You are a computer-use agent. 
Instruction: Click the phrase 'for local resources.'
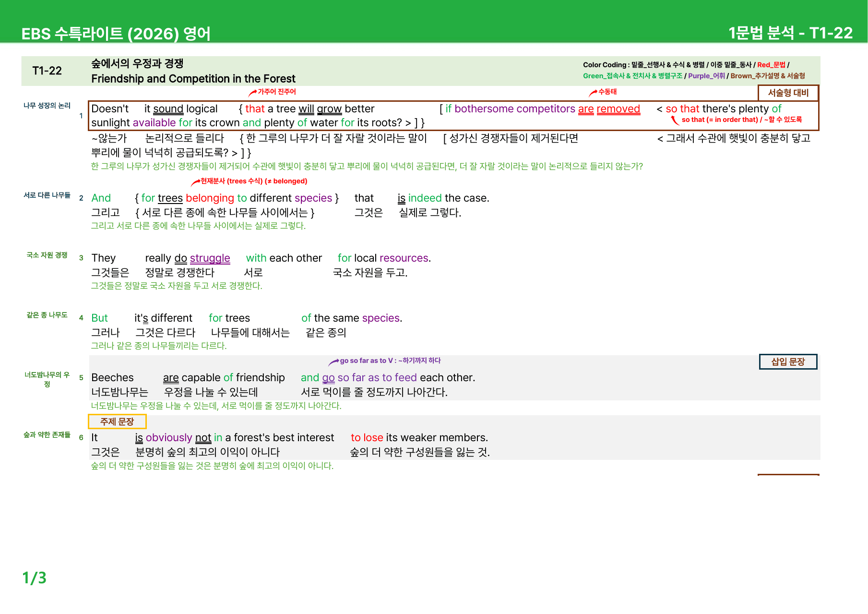click(x=384, y=258)
